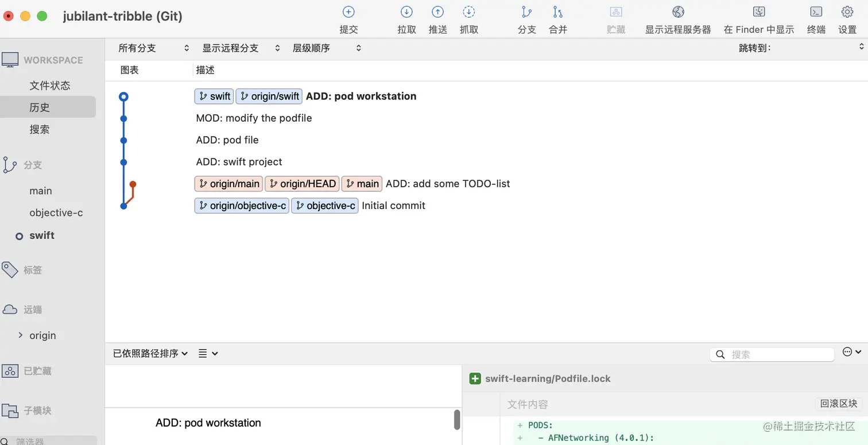Select the objective-c branch in sidebar
Screen dimensions: 868x445
[56, 212]
